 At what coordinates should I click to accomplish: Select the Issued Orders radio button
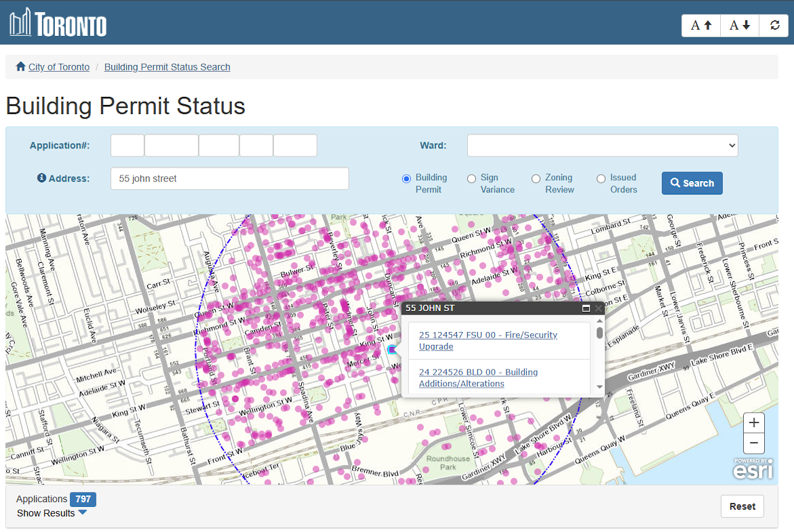[x=601, y=179]
